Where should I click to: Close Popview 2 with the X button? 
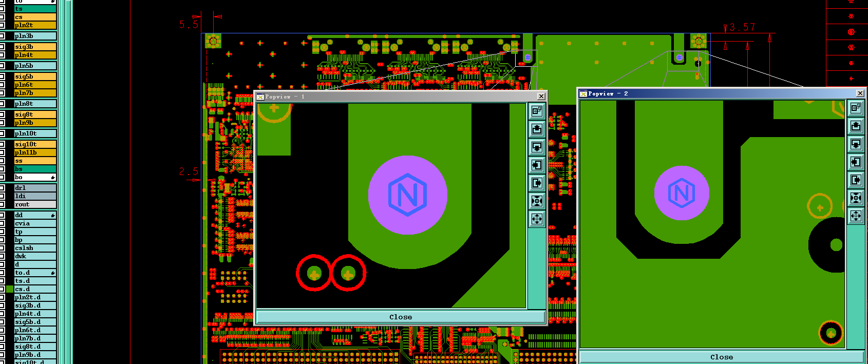(x=860, y=93)
